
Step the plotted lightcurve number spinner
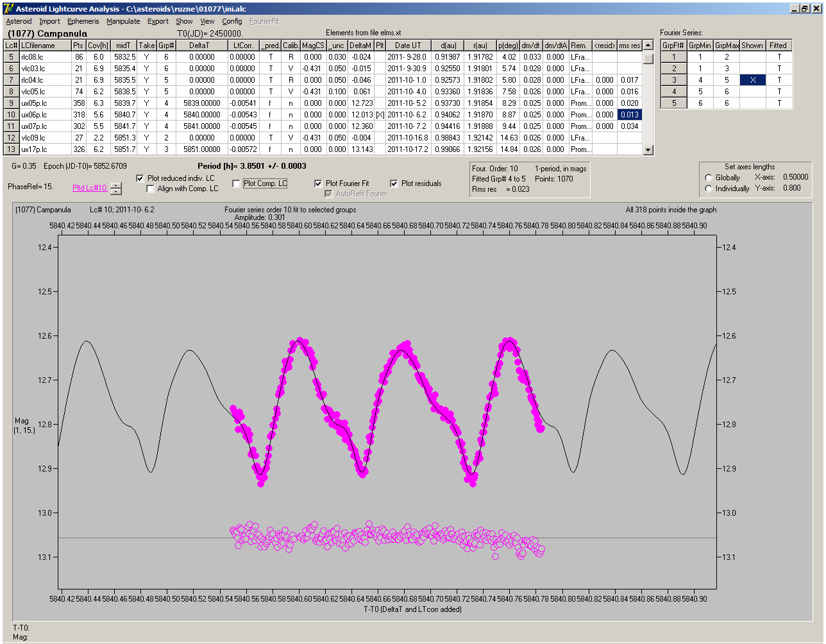(115, 189)
